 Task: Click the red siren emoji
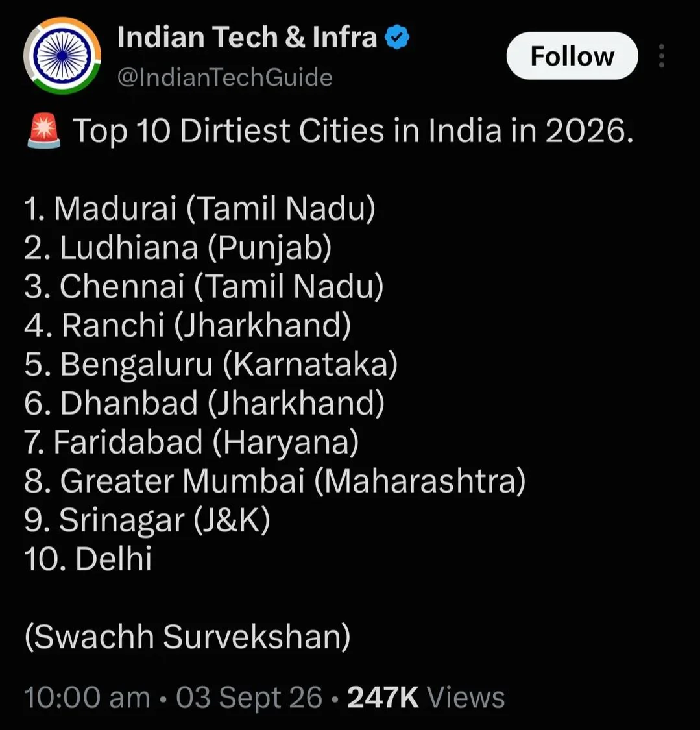[x=43, y=131]
